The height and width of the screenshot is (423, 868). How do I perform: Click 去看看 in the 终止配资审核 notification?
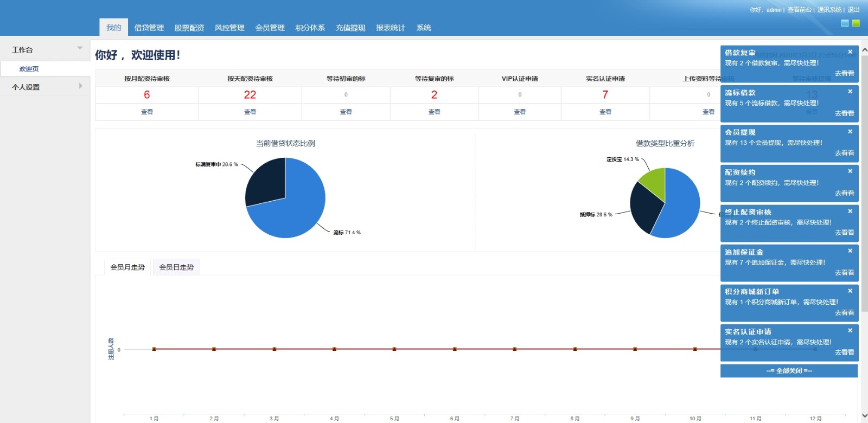pyautogui.click(x=844, y=233)
